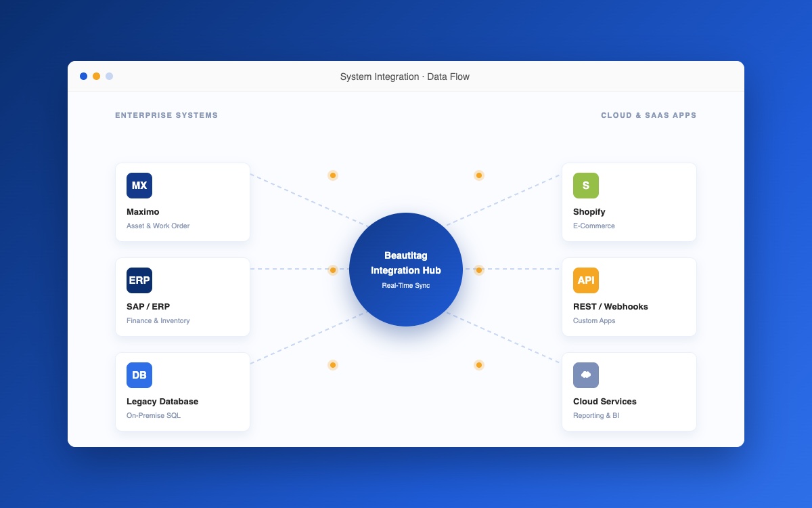Click the orange API icon
Image resolution: width=812 pixels, height=508 pixels.
coord(586,280)
